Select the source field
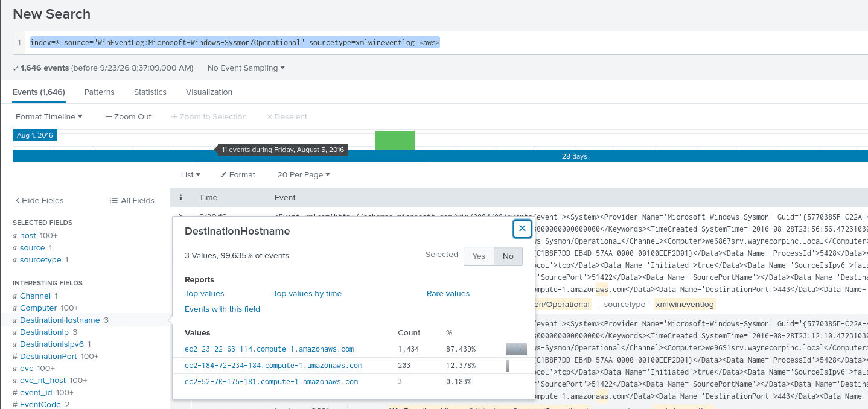868x409 pixels. tap(33, 247)
